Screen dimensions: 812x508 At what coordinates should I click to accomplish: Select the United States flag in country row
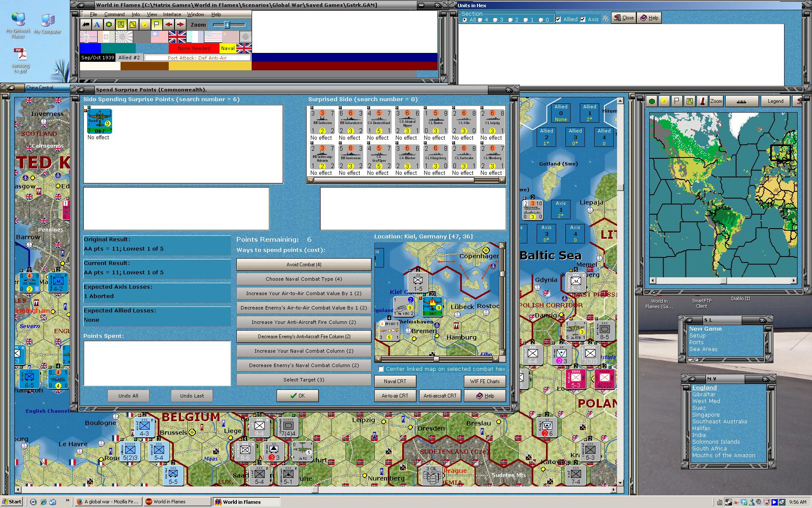213,37
